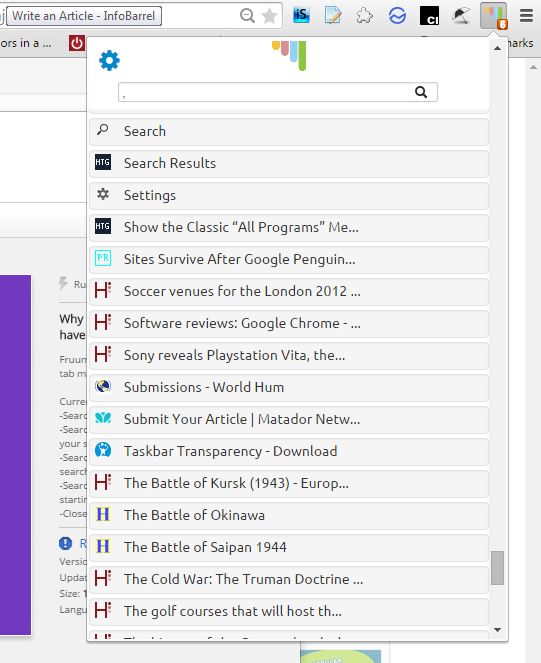Open "Software reviews: Google Chrome" entry
541x663 pixels.
[x=289, y=323]
